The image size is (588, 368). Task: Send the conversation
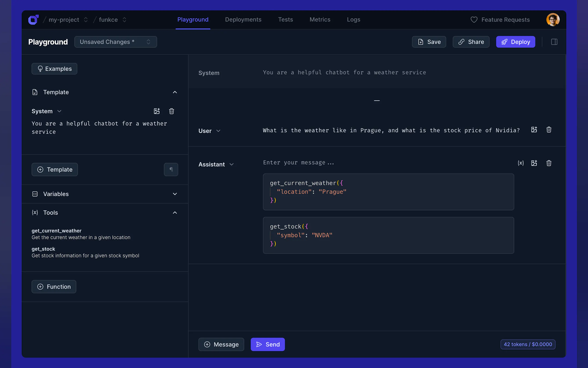(267, 344)
